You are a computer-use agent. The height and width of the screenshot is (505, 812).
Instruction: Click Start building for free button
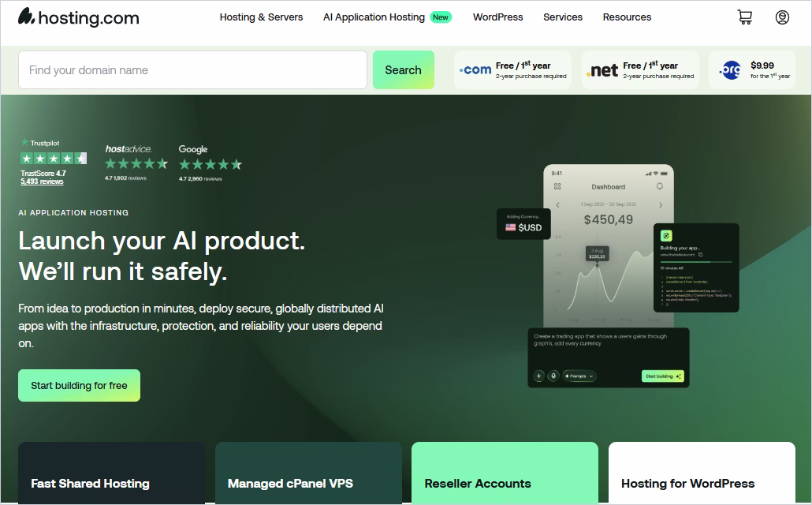pos(80,385)
